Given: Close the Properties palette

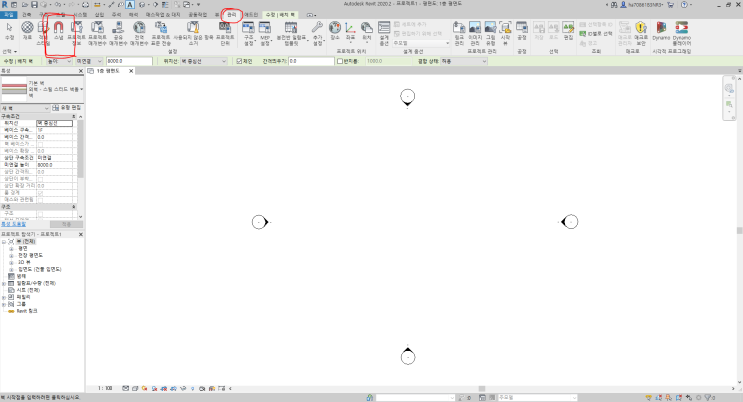Looking at the screenshot, I should [81, 71].
